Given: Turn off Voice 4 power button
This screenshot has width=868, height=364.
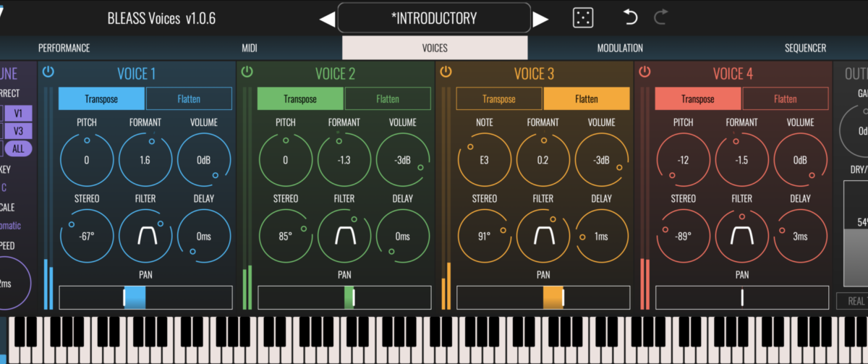Looking at the screenshot, I should tap(644, 72).
